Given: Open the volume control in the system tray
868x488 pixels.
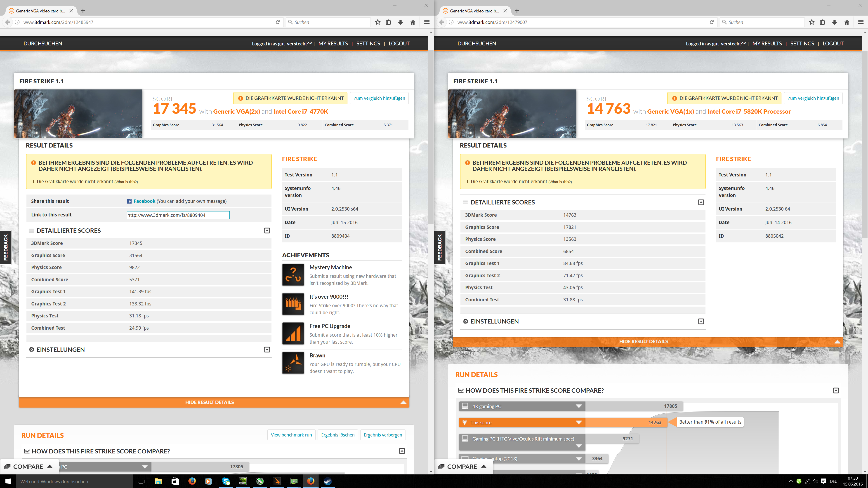Looking at the screenshot, I should tap(815, 481).
